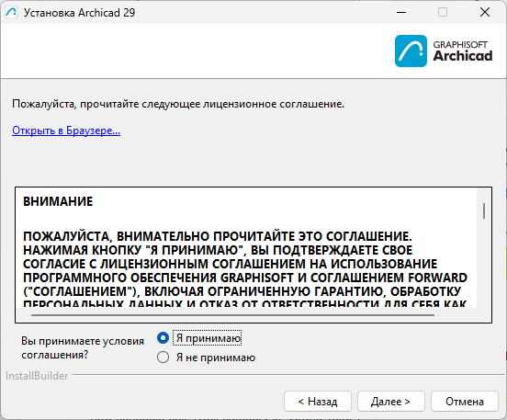Click the "Вы принимаете условия соглашения?" label
The width and height of the screenshot is (507, 420).
[83, 347]
